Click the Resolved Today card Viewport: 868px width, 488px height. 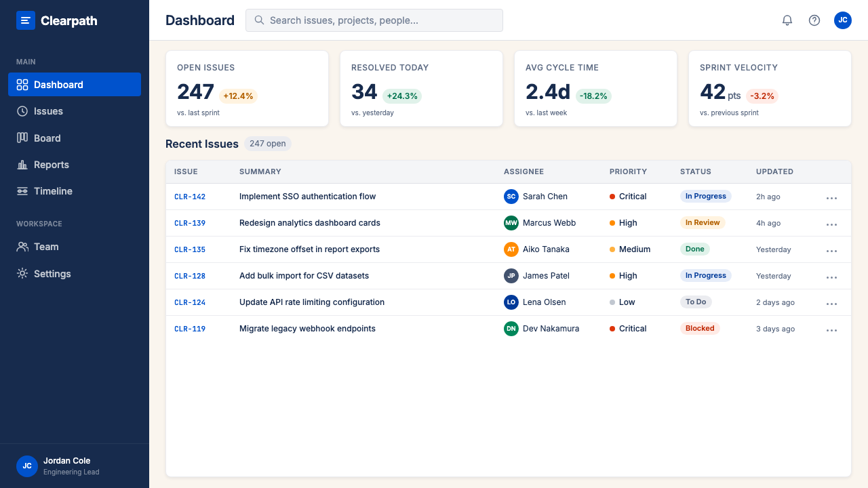[421, 88]
